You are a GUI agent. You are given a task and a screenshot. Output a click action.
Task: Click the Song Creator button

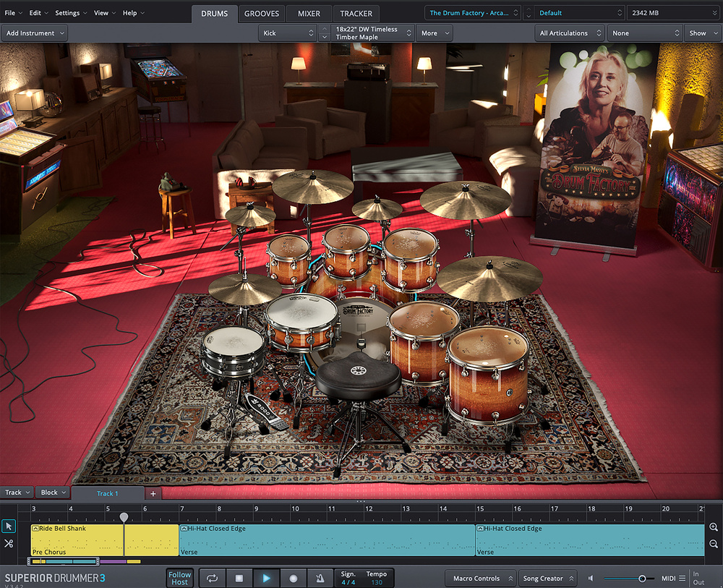coord(548,579)
